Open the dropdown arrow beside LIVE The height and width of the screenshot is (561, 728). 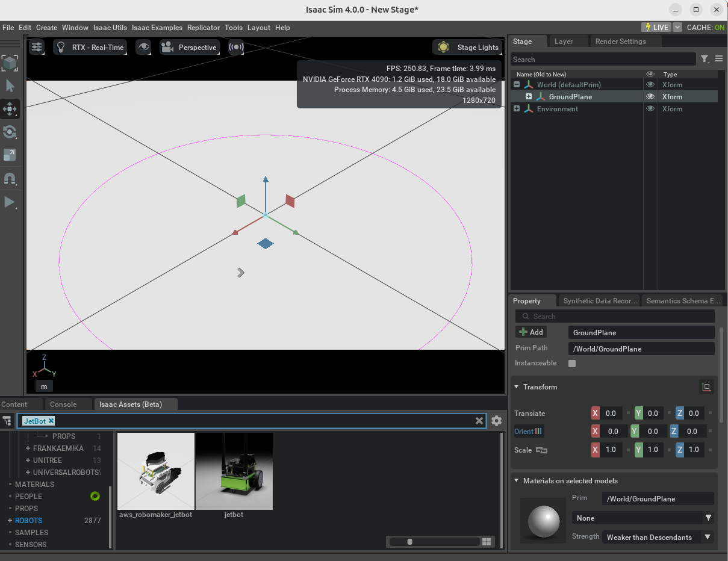click(677, 28)
